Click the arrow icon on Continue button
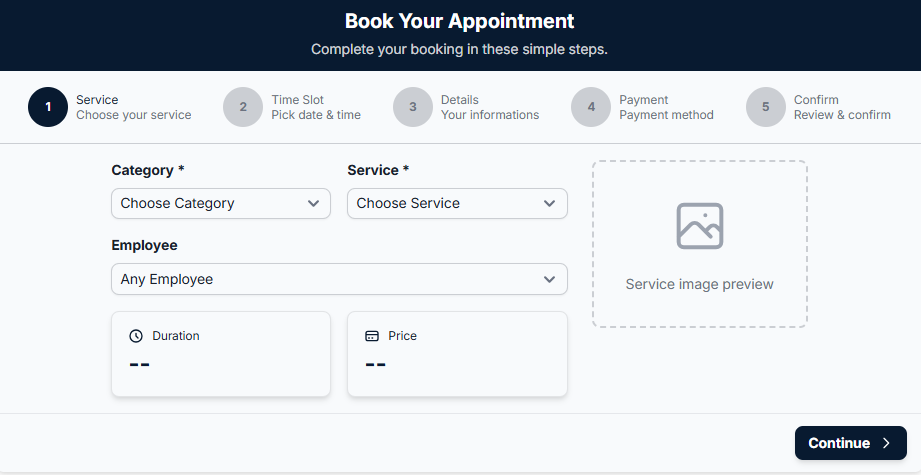Screen dimensions: 921x475 [x=886, y=443]
